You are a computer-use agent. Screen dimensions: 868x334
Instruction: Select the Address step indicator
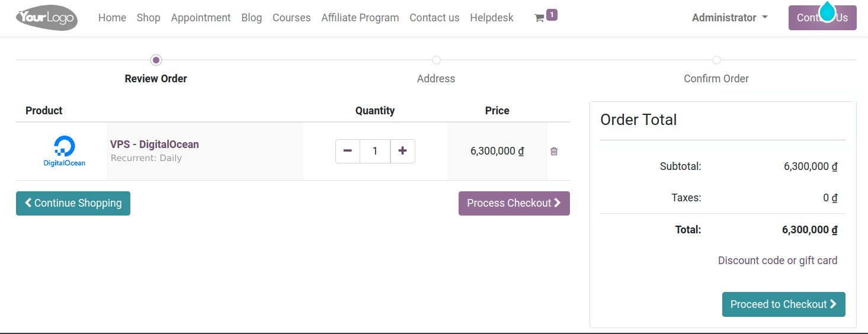click(x=436, y=60)
